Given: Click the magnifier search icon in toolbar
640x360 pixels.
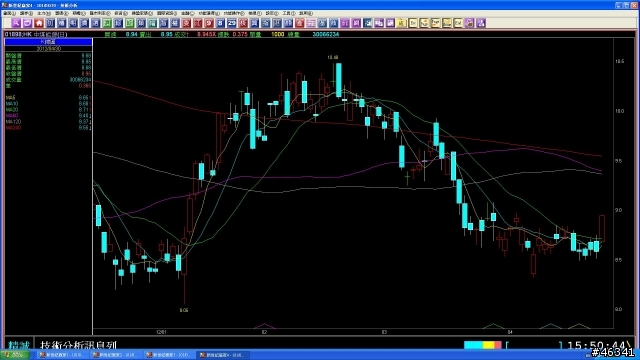Looking at the screenshot, I should (x=16, y=23).
